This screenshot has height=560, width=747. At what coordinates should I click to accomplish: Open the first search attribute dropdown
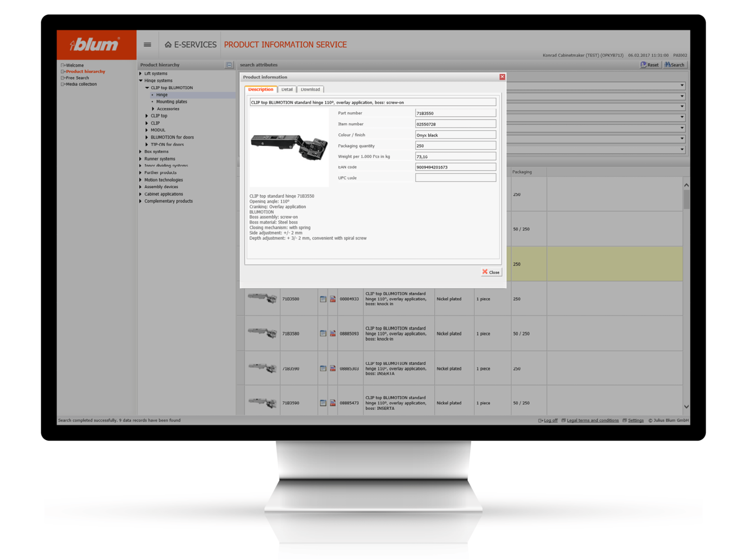682,86
